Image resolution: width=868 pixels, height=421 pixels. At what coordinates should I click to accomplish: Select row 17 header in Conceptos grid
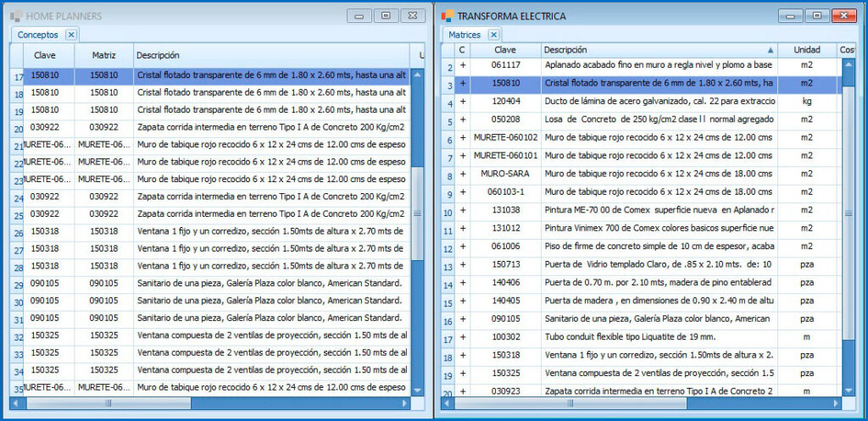(x=17, y=77)
